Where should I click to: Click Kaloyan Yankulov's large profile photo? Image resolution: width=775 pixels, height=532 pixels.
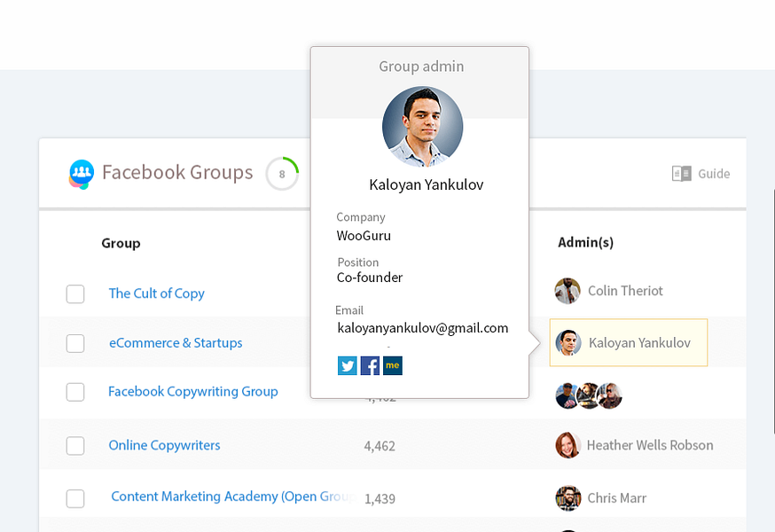point(422,127)
